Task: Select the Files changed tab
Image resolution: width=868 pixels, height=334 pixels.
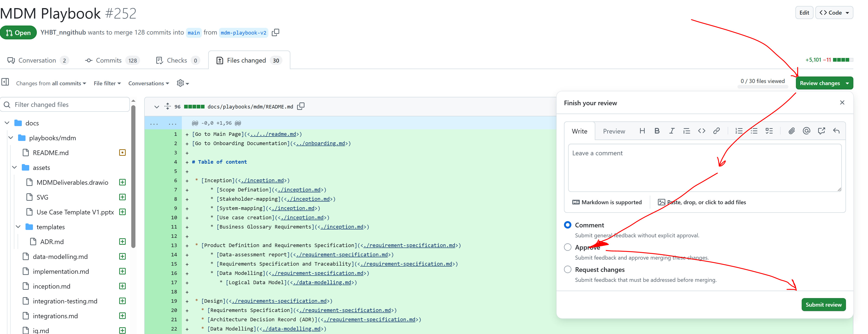Action: click(x=249, y=60)
